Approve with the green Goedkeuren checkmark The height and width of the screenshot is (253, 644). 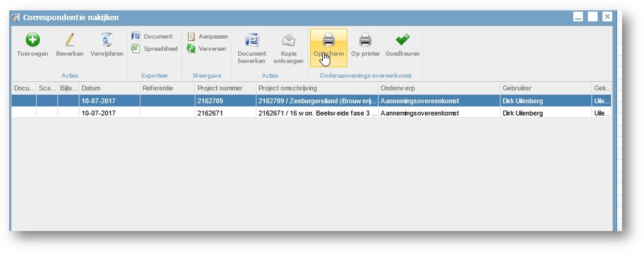click(402, 40)
